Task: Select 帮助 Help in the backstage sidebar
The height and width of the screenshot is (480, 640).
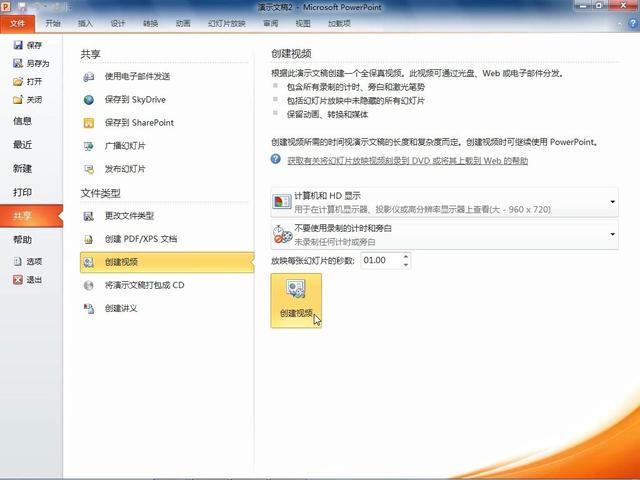Action: pos(22,240)
